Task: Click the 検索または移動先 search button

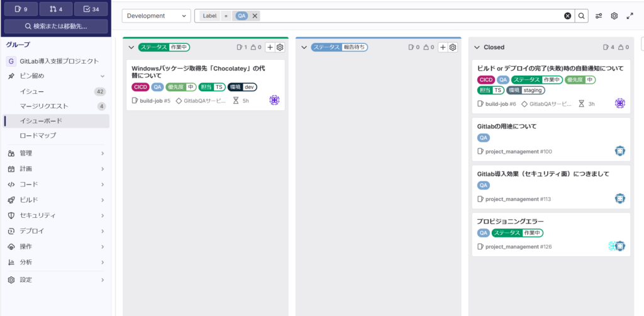Action: 55,26
